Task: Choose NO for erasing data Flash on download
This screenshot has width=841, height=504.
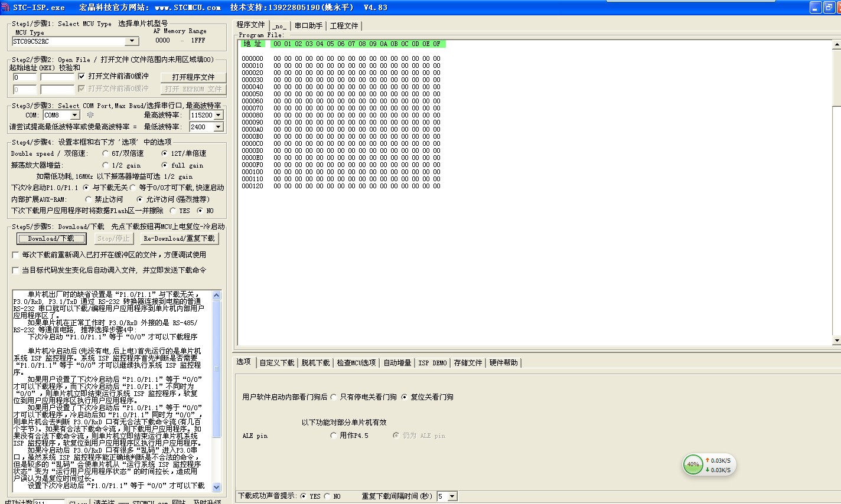Action: [x=200, y=211]
